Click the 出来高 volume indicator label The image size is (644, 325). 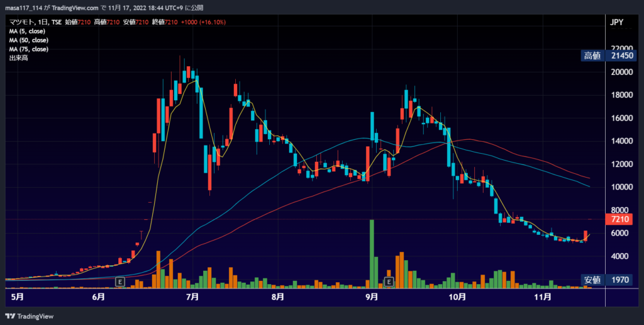coord(18,58)
